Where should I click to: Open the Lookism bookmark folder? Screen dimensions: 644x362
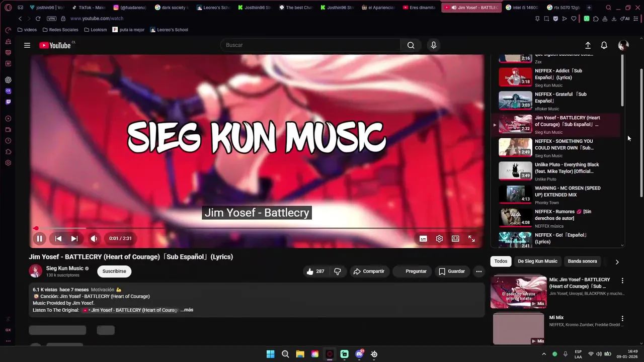pos(96,30)
